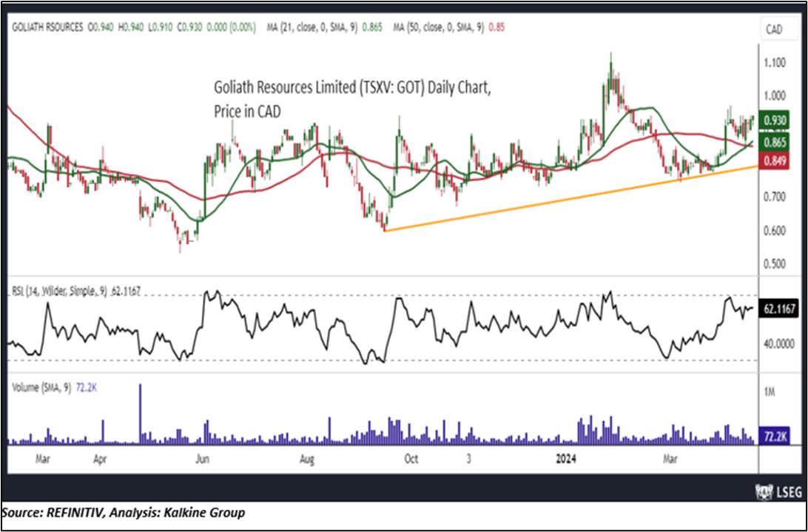This screenshot has height=532, width=808.
Task: Click the 1.100 price axis label
Action: [x=775, y=63]
